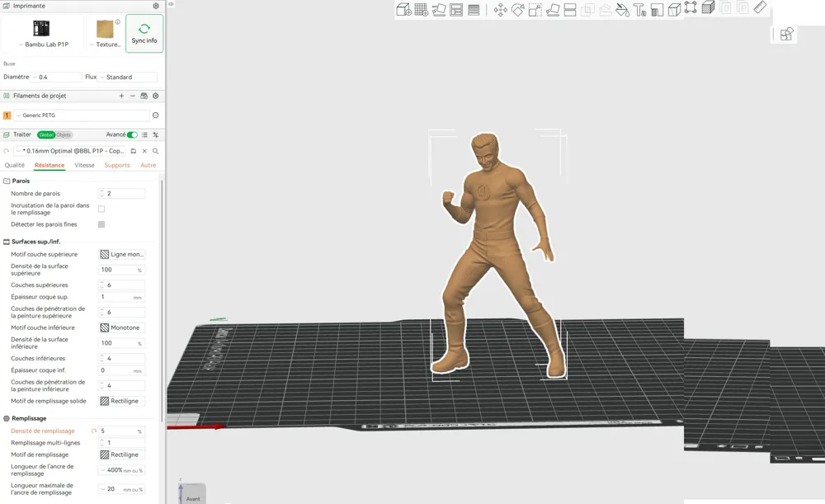Click the AMS sync icon in Filaments header
Viewport: 825px width, 504px height.
coord(144,96)
